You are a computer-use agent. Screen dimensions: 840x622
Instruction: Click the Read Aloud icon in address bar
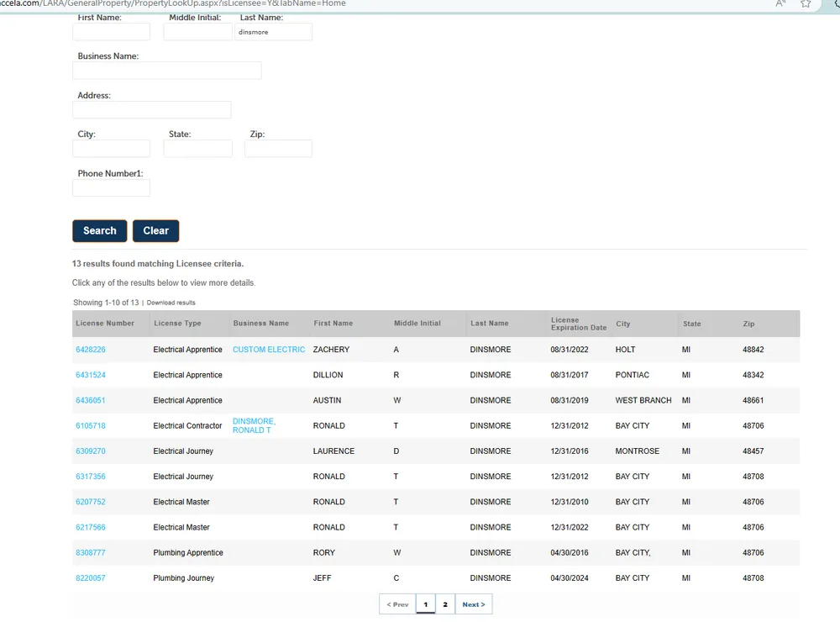(x=780, y=4)
